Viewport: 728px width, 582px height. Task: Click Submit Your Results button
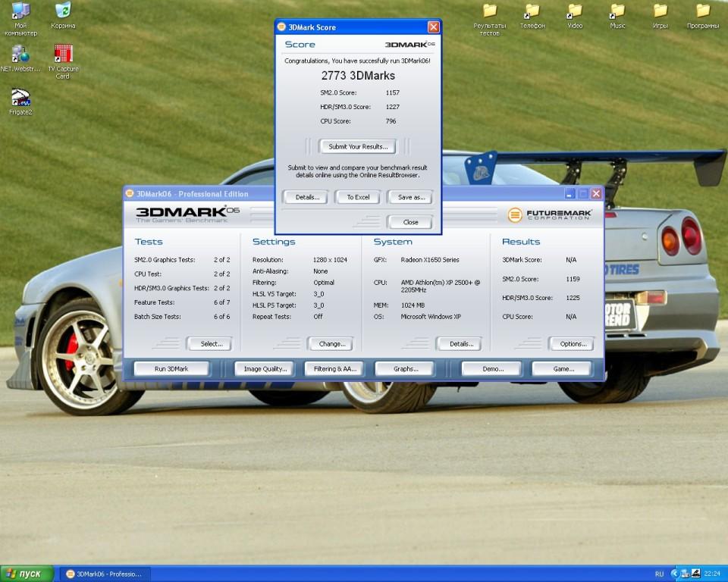[x=357, y=147]
